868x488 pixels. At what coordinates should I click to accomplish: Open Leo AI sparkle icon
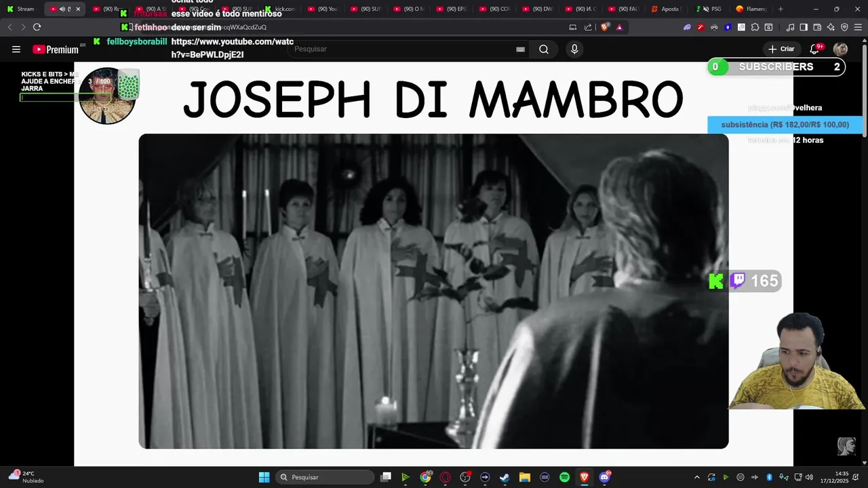point(831,27)
